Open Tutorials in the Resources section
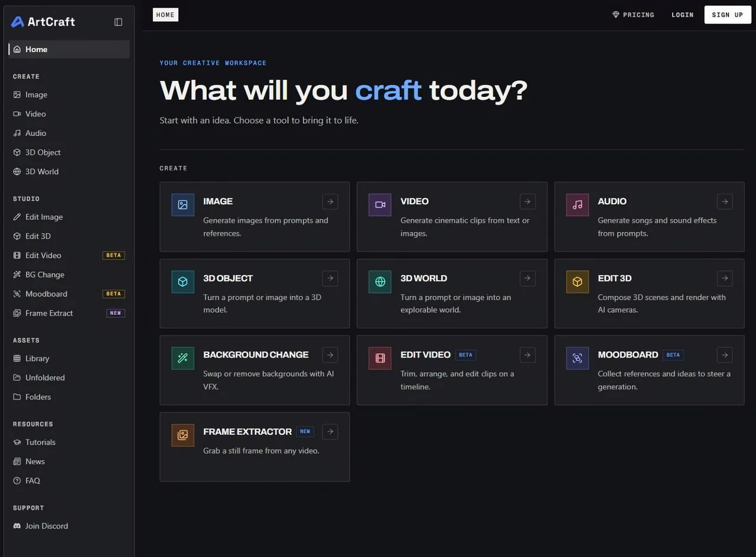Screen dimensions: 756x557 pos(69,442)
